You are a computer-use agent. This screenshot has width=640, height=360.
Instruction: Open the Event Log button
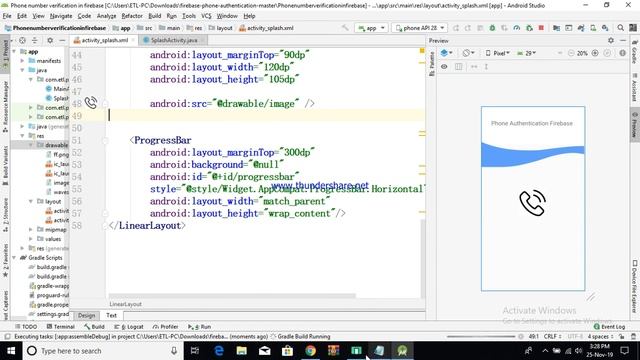(x=609, y=327)
